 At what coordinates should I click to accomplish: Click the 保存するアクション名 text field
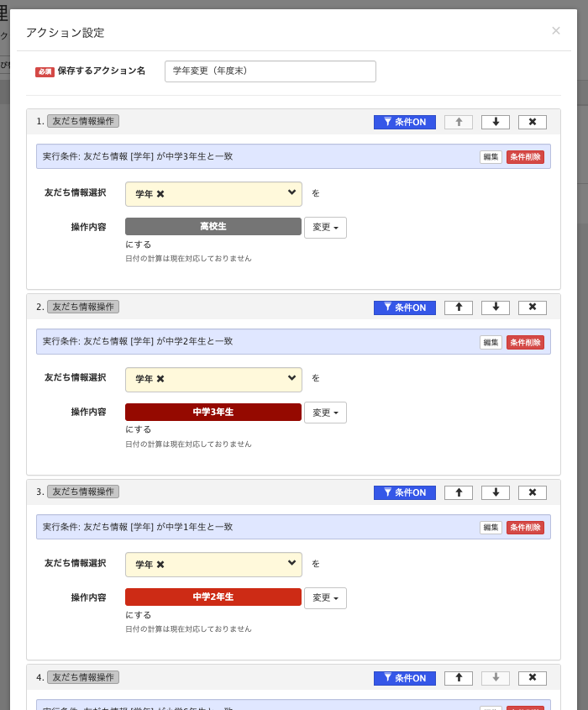(270, 71)
